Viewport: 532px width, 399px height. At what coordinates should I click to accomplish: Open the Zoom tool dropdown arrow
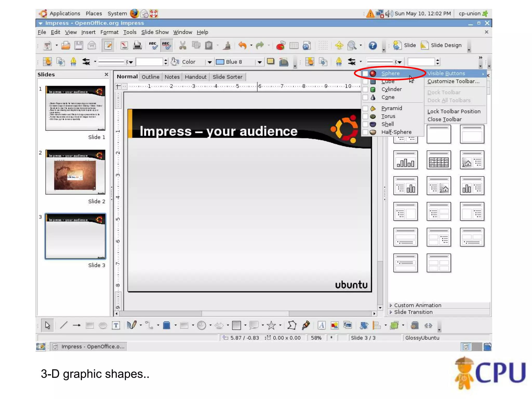[x=361, y=45]
